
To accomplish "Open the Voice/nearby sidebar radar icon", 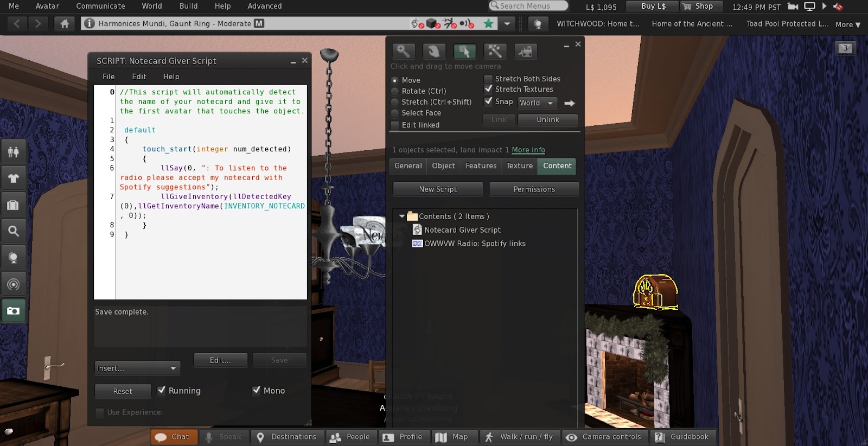I will pos(13,284).
